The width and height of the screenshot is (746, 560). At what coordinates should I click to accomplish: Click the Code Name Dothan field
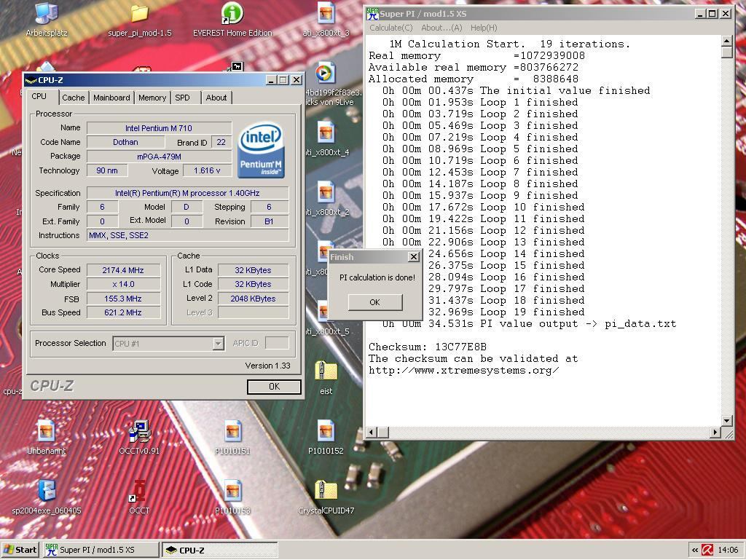[125, 142]
